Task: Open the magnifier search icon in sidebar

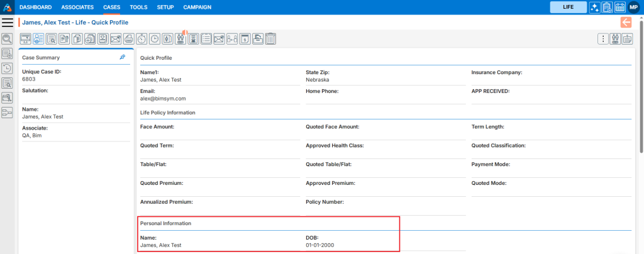Action: coord(8,39)
